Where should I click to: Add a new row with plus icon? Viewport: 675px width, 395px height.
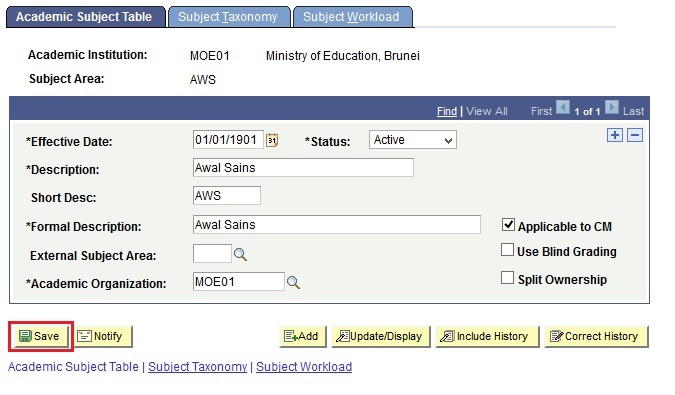(615, 135)
